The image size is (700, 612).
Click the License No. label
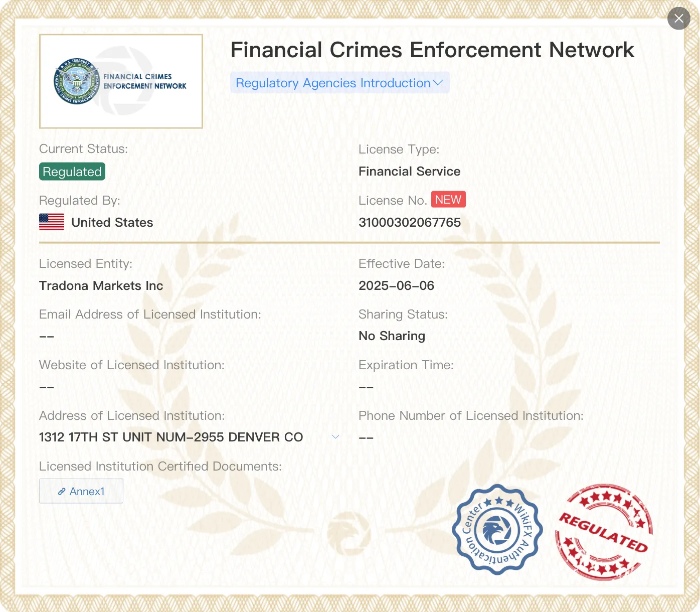[x=393, y=201]
